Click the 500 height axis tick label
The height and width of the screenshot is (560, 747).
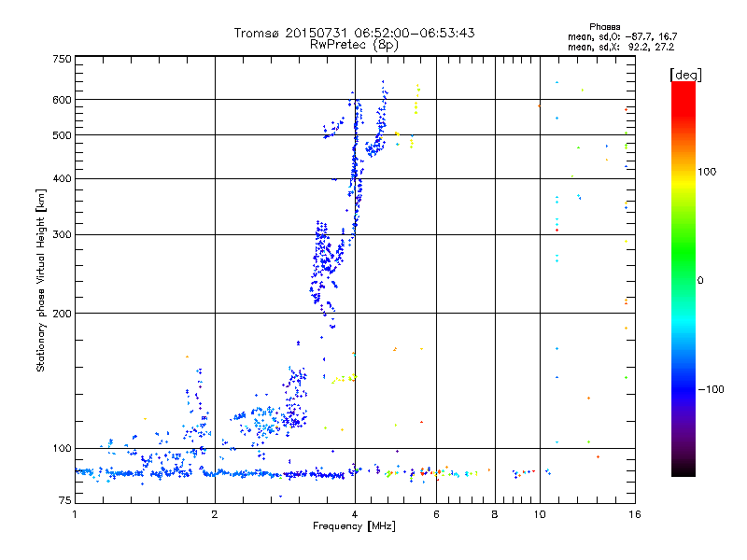coord(62,135)
